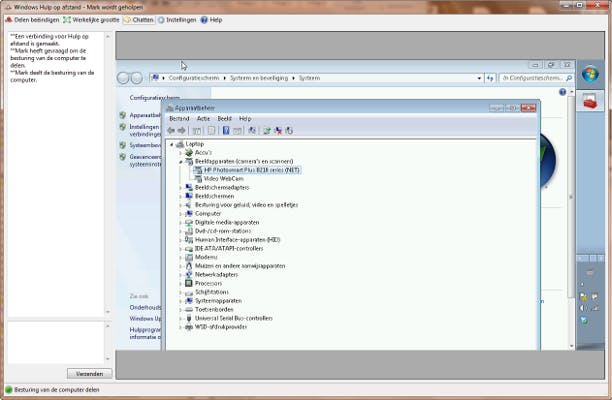Image resolution: width=612 pixels, height=400 pixels.
Task: Expand the Systeemapparaten node
Action: click(x=180, y=301)
